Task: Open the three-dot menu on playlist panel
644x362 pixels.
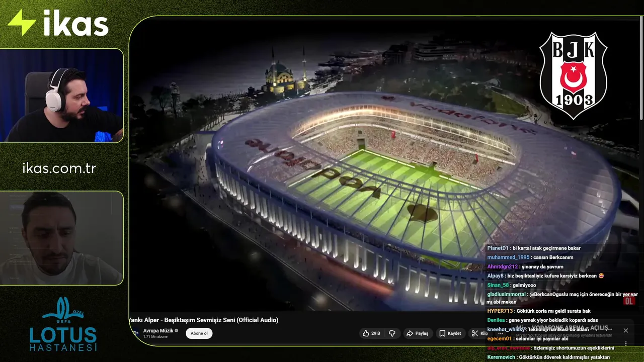Action: click(x=626, y=343)
